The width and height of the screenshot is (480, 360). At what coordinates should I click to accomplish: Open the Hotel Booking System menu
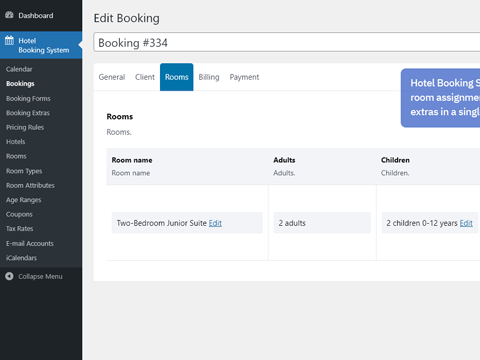[x=41, y=45]
